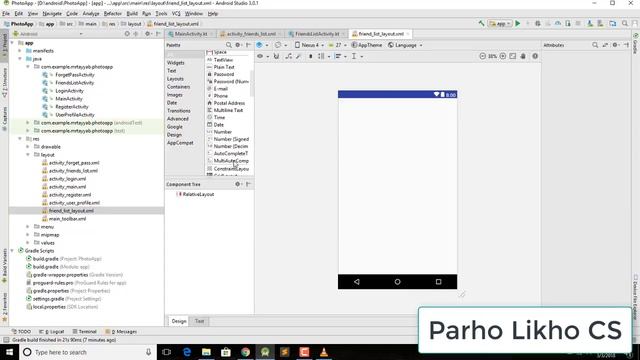Open the TODO tool window
Viewport: 640px width, 360px height.
[21, 331]
